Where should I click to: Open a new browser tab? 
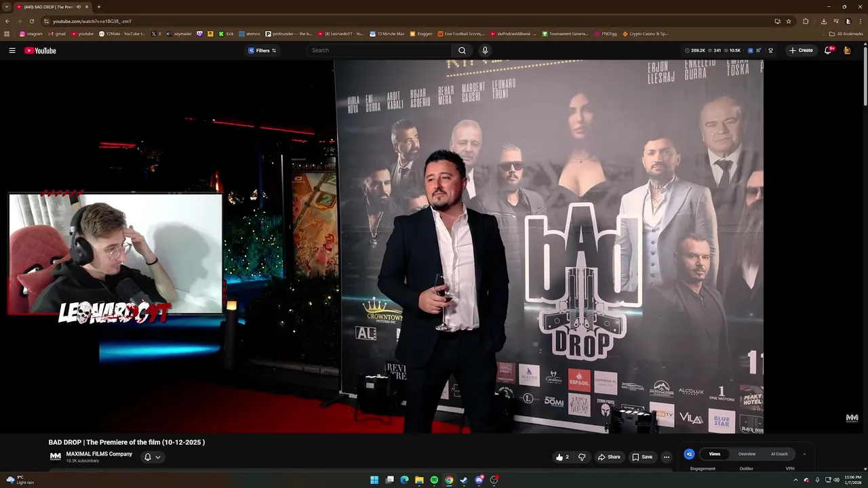tap(99, 7)
